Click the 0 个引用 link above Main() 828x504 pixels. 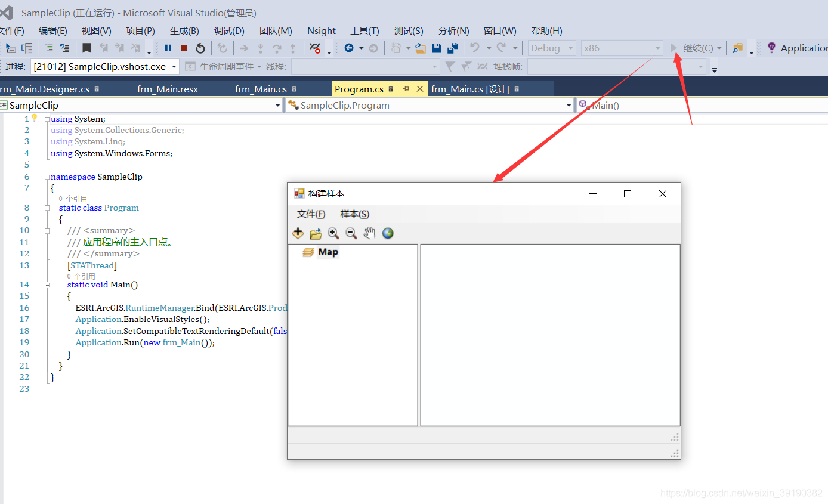(81, 276)
